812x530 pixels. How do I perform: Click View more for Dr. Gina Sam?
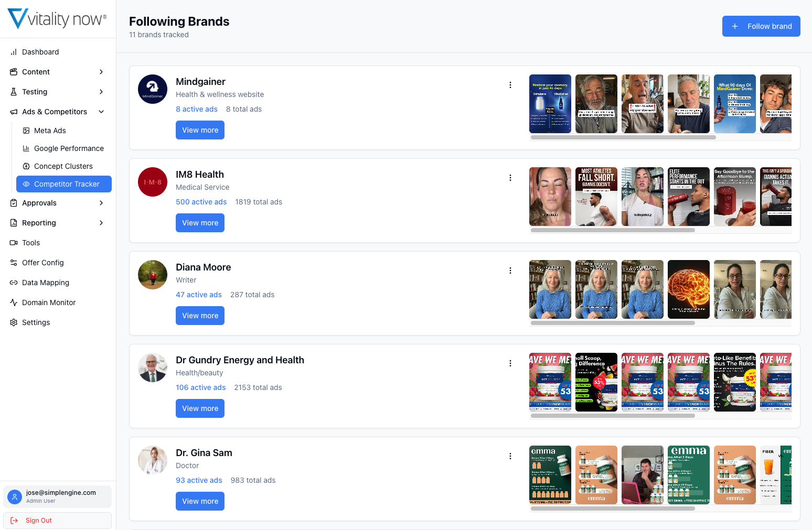point(200,501)
